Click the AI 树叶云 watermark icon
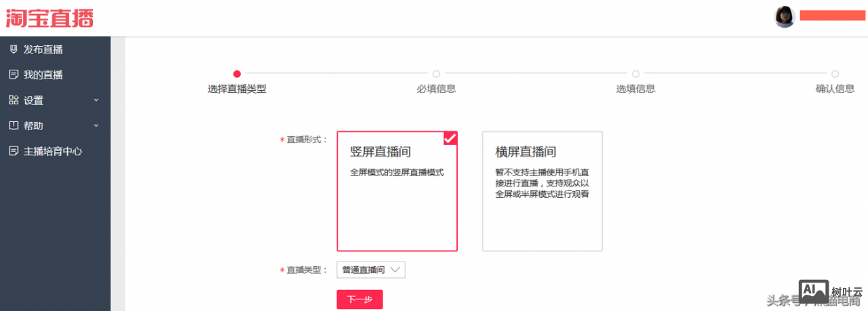Viewport: 868px width, 311px height. click(x=814, y=291)
